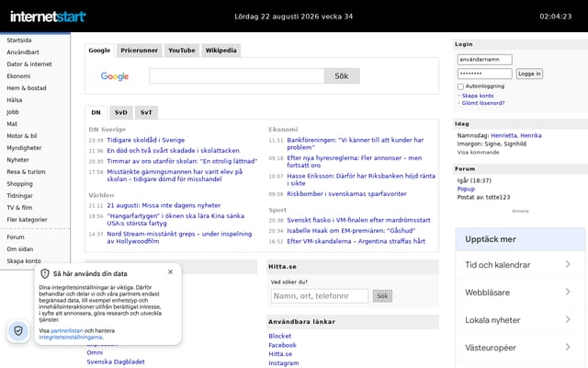Viewport: 588px width, 368px height.
Task: Switch to the Google search tab
Action: tap(99, 51)
